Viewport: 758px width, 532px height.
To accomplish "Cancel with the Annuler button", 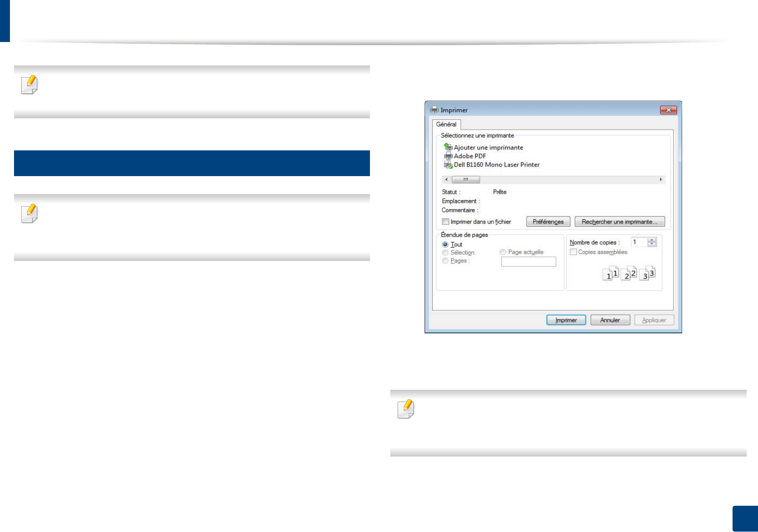I will pos(610,320).
